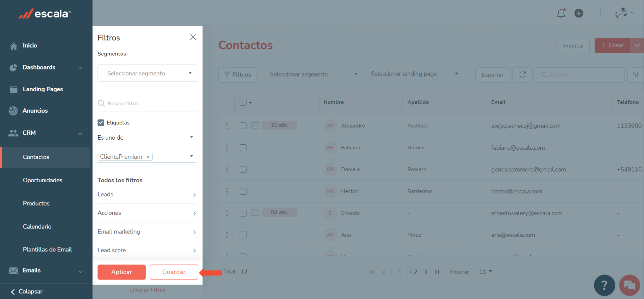The height and width of the screenshot is (299, 644).
Task: Expand the Email marketing filter group
Action: pyautogui.click(x=147, y=232)
